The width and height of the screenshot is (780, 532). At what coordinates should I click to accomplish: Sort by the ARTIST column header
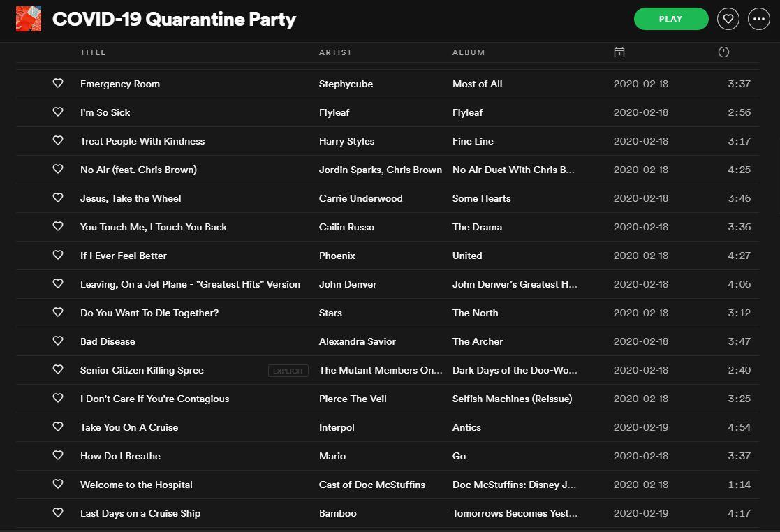coord(335,52)
